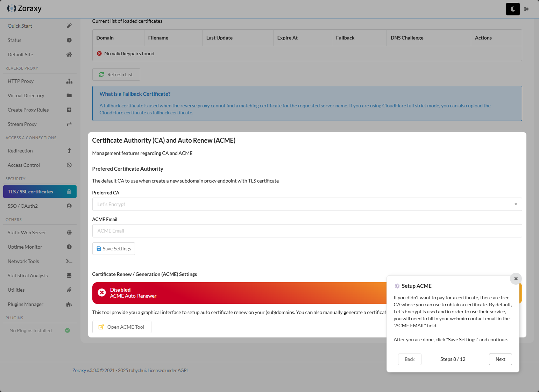Click the Virtual Directory folder icon

click(69, 95)
